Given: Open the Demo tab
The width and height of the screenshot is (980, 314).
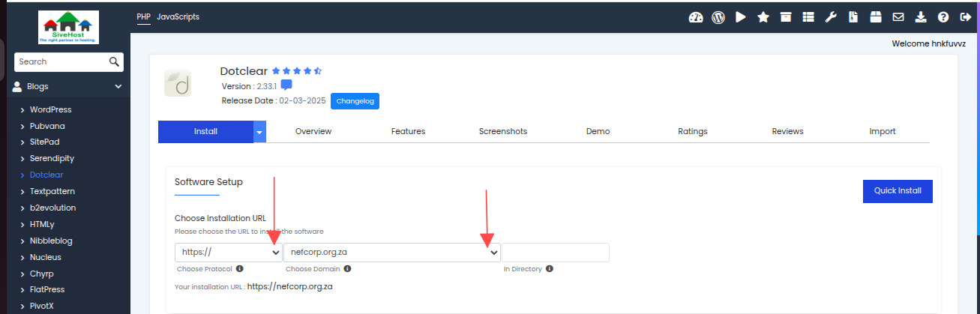Looking at the screenshot, I should (598, 131).
